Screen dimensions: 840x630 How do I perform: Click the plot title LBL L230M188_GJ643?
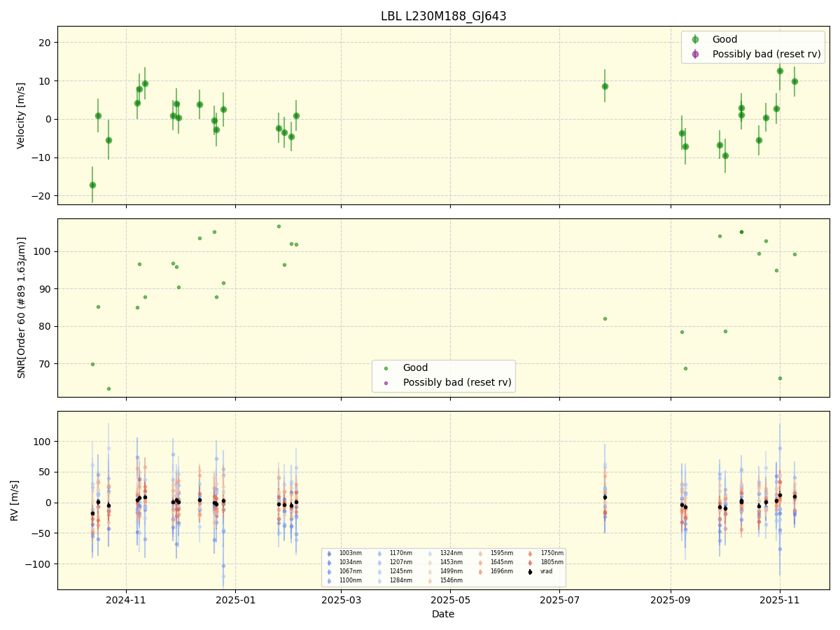443,16
